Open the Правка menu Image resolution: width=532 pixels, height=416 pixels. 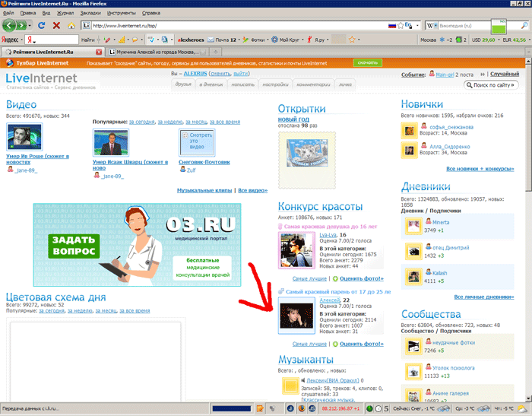(28, 13)
